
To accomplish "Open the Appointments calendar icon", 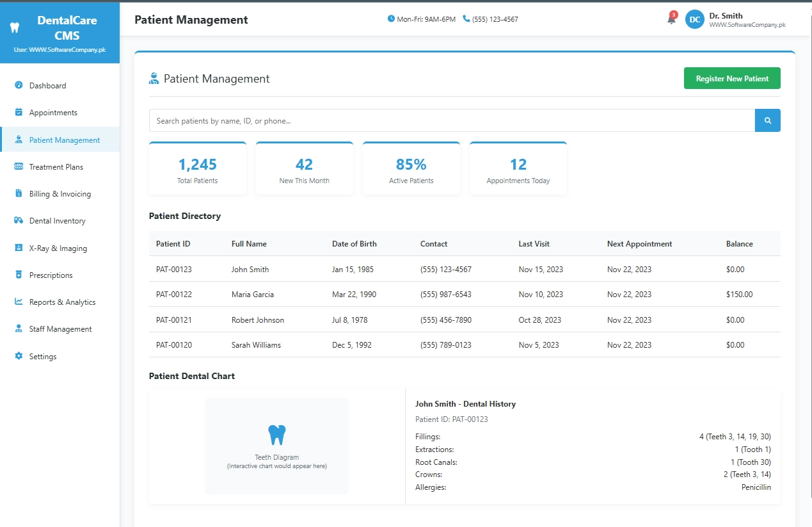I will click(19, 112).
